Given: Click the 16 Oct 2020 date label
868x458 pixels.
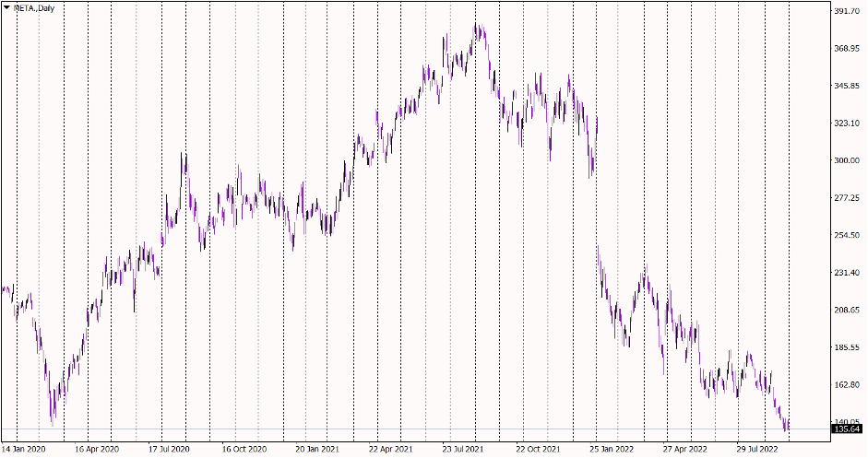Looking at the screenshot, I should pos(244,449).
